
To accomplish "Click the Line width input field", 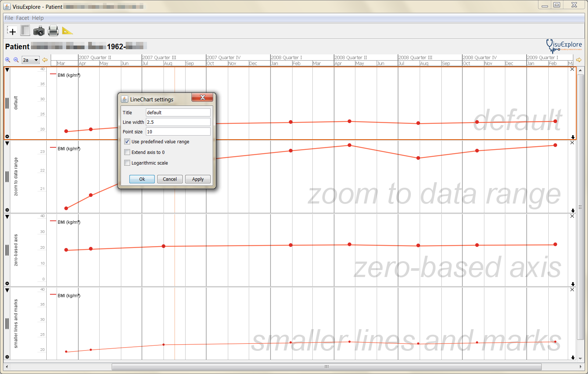I will pos(178,122).
